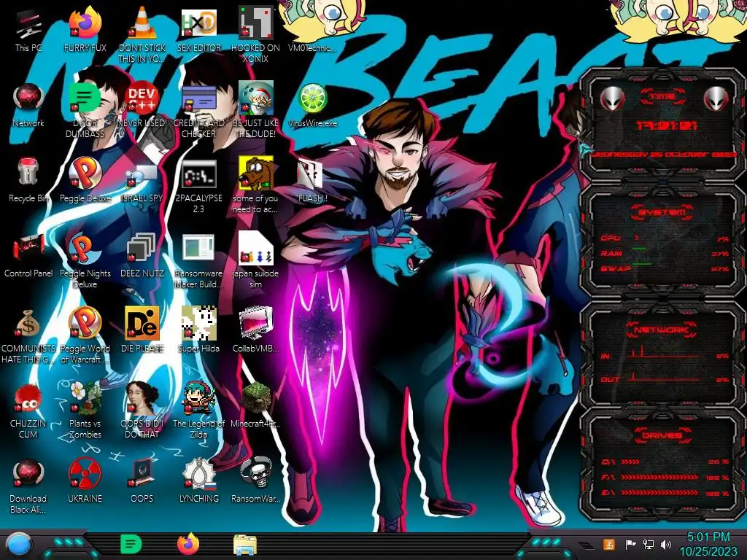Click the C:\ drive usage bar
Viewport: 747px width, 560px height.
665,462
